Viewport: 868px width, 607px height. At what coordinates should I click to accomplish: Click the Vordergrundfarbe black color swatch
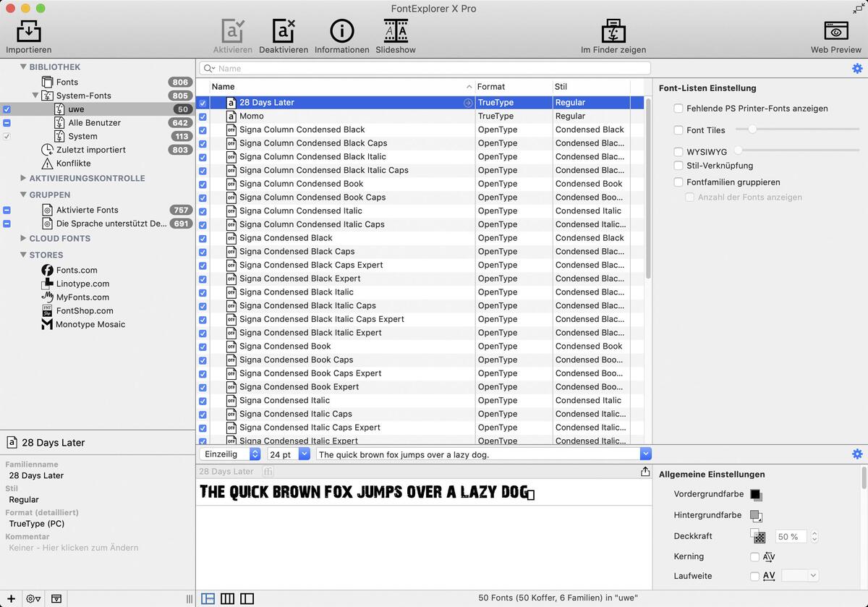(755, 495)
